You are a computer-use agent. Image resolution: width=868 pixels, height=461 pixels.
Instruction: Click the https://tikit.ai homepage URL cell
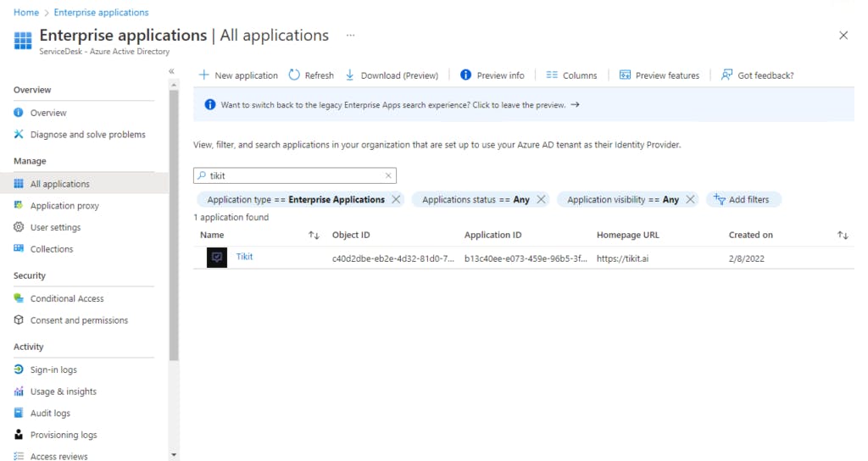(622, 258)
